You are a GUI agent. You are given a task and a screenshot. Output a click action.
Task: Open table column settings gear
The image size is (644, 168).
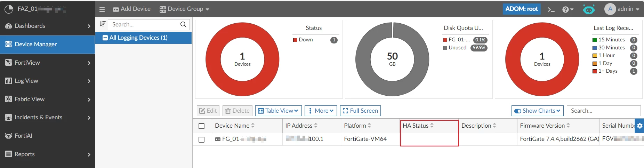(x=639, y=126)
